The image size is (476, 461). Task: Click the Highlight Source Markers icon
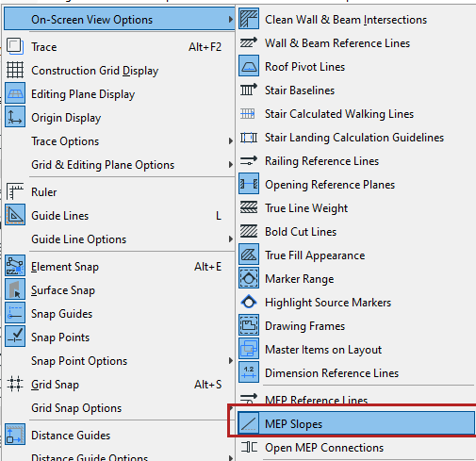click(x=249, y=303)
